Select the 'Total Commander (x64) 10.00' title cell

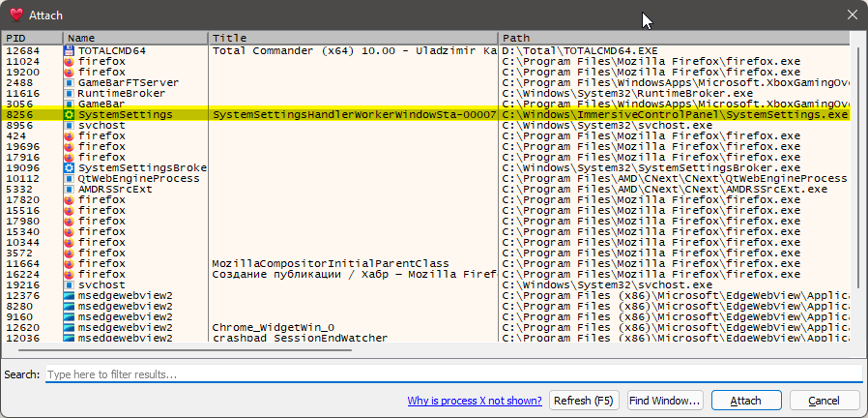coord(355,51)
